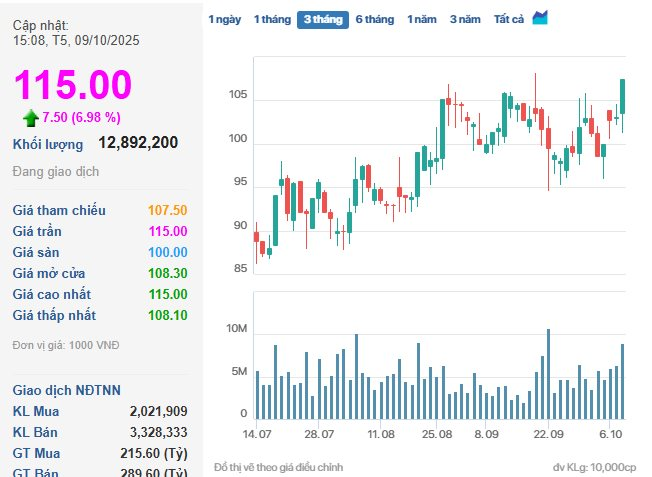Select the highlighted 3 tháng tab
Image resolution: width=652 pixels, height=477 pixels.
(322, 19)
